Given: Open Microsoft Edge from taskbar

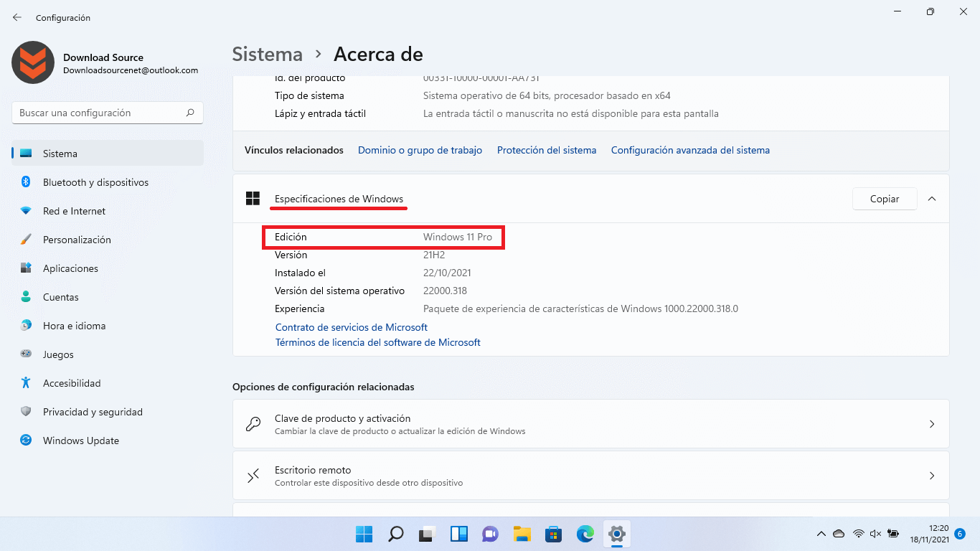Looking at the screenshot, I should coord(585,534).
